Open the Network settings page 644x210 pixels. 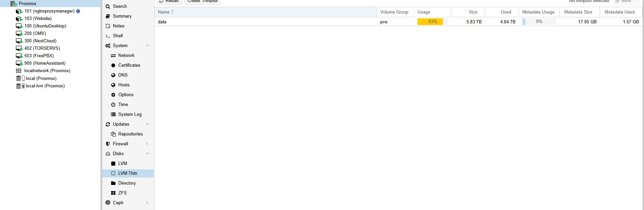click(x=126, y=56)
